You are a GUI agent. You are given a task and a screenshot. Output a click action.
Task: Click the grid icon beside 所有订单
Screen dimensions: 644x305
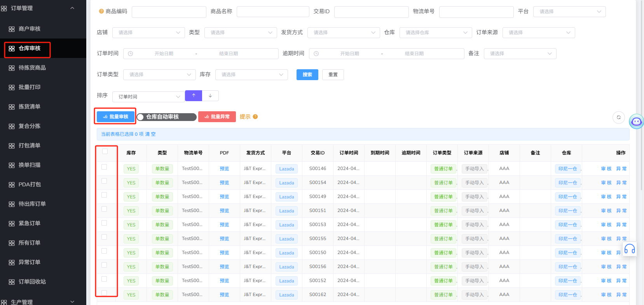coord(12,243)
